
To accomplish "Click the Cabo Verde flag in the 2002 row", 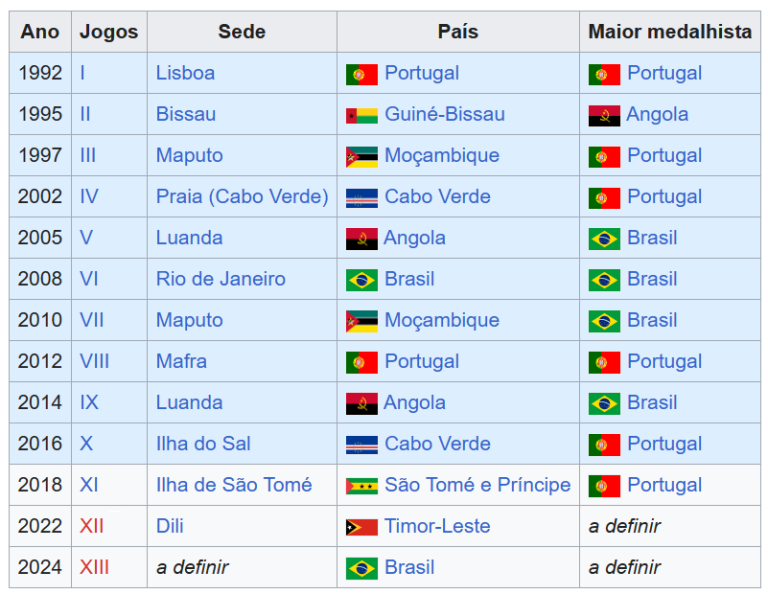I will click(x=361, y=198).
